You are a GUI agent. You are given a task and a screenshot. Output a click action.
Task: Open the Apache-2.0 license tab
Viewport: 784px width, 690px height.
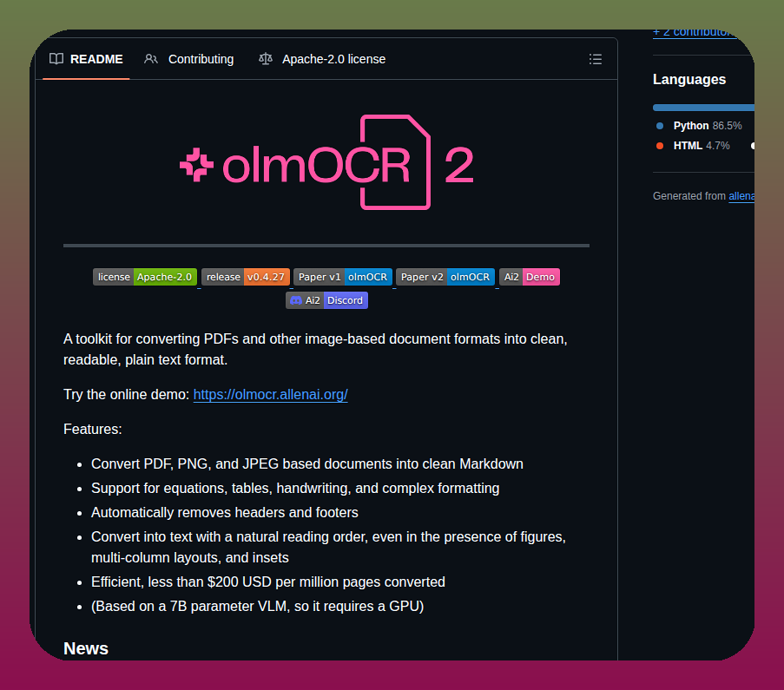322,59
